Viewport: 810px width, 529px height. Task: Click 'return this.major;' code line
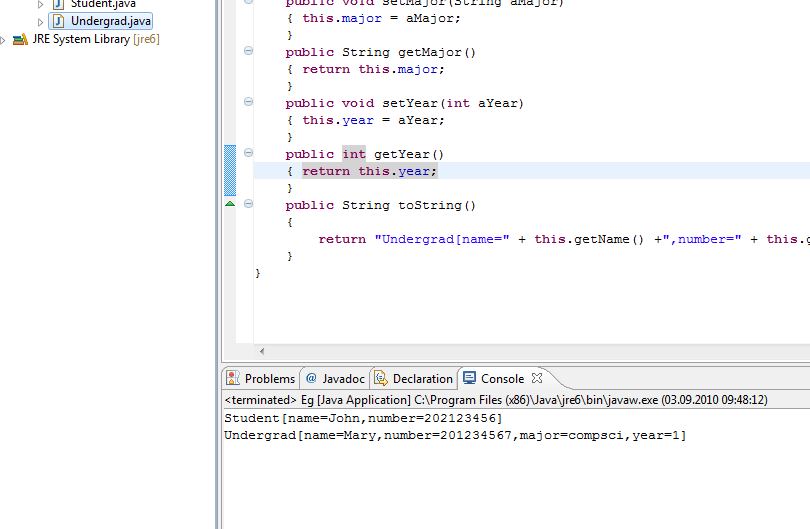pyautogui.click(x=373, y=69)
